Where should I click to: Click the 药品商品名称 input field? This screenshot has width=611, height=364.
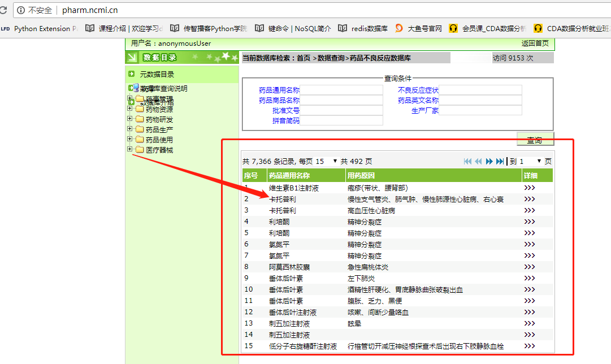click(341, 100)
